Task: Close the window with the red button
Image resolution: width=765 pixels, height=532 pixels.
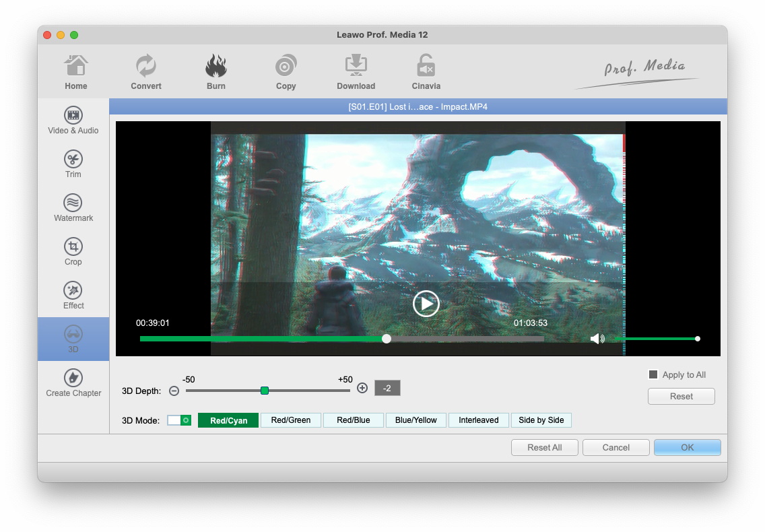Action: tap(47, 34)
